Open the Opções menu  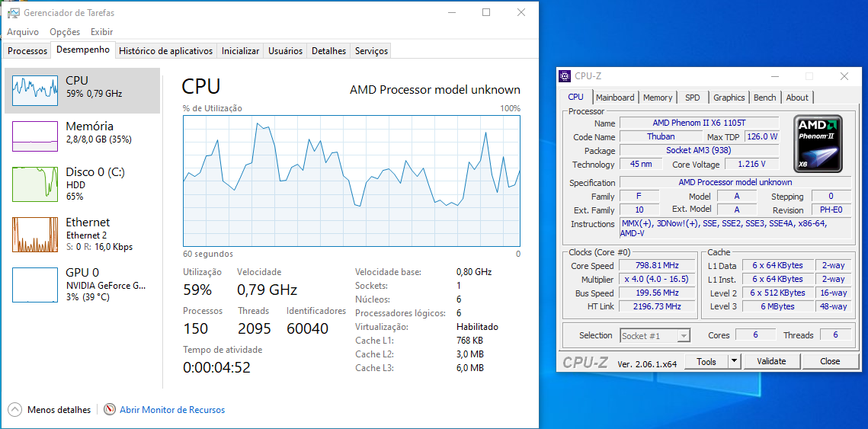pyautogui.click(x=65, y=32)
